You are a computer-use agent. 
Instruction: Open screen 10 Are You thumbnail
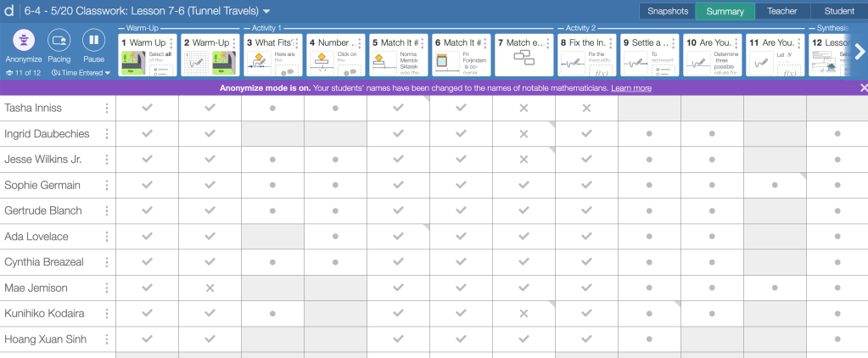(x=711, y=55)
